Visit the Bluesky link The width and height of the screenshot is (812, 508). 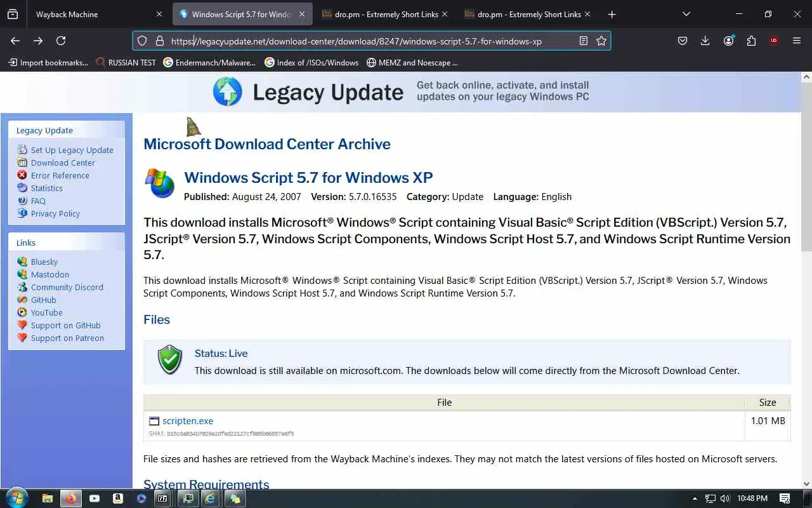pyautogui.click(x=44, y=262)
